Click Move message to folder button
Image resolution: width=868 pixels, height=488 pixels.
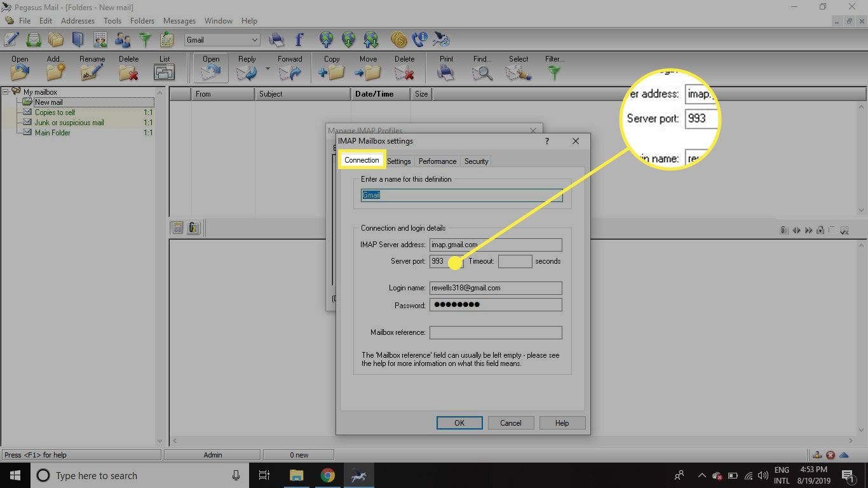point(368,68)
